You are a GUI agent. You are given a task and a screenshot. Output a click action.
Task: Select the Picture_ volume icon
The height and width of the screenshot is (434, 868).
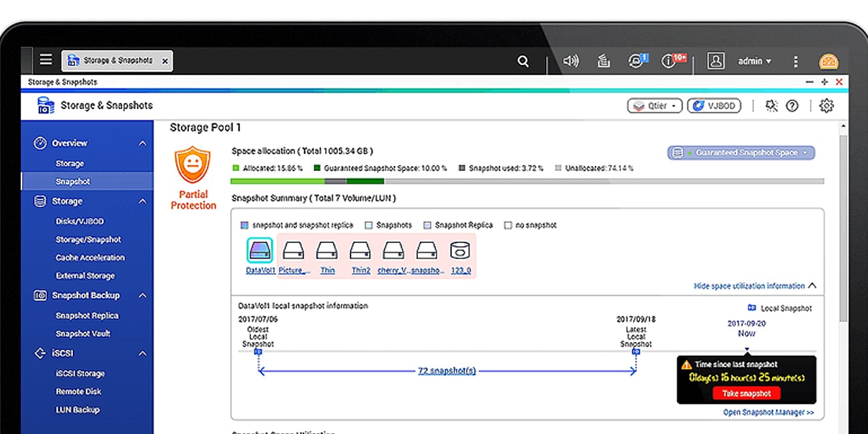294,251
